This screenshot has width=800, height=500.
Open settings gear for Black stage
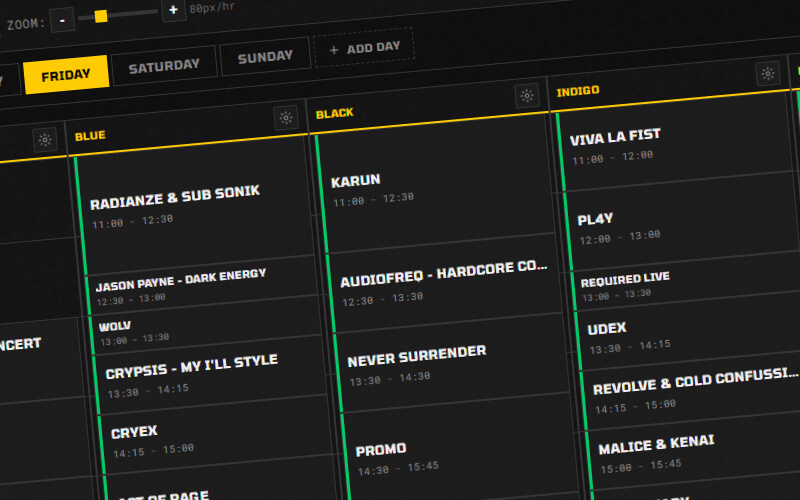(527, 96)
